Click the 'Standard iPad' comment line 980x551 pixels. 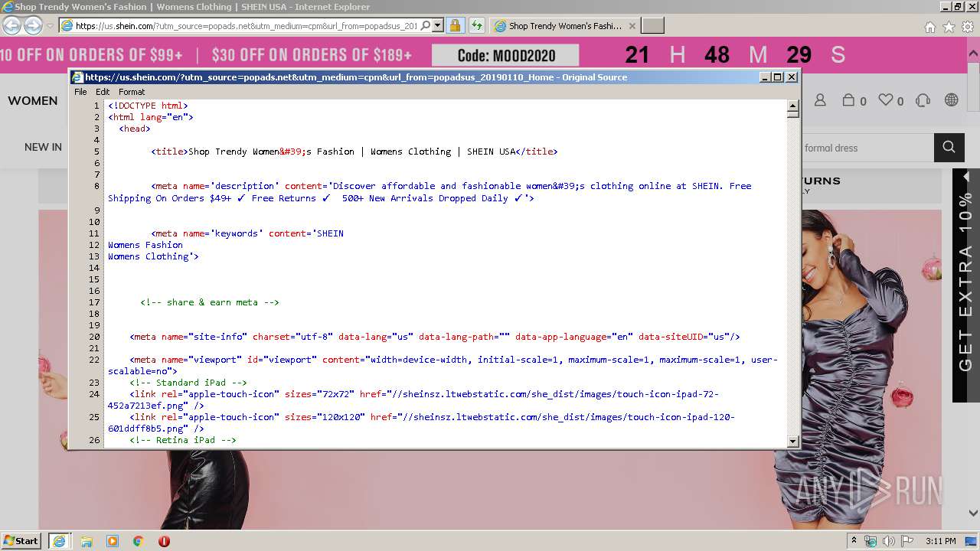pyautogui.click(x=188, y=383)
